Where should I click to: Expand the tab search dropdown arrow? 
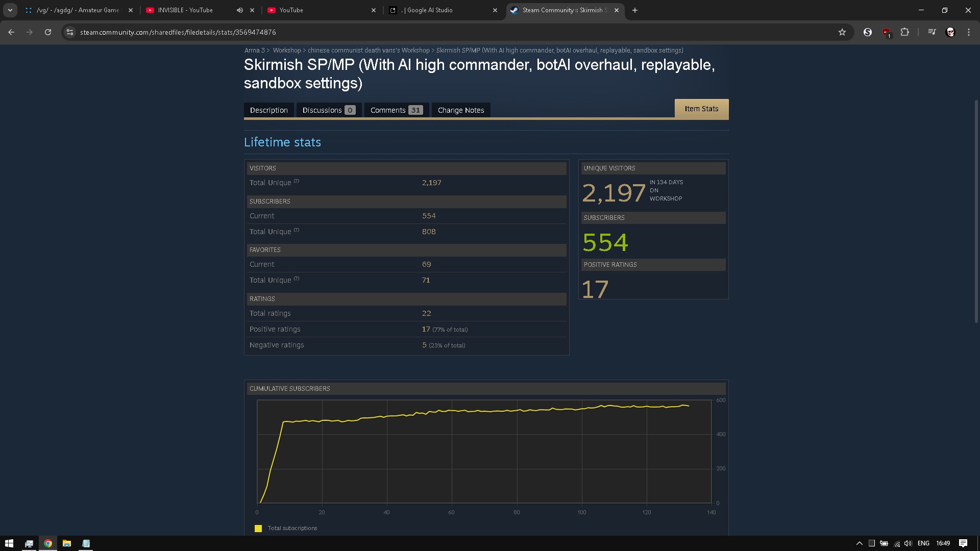tap(10, 10)
